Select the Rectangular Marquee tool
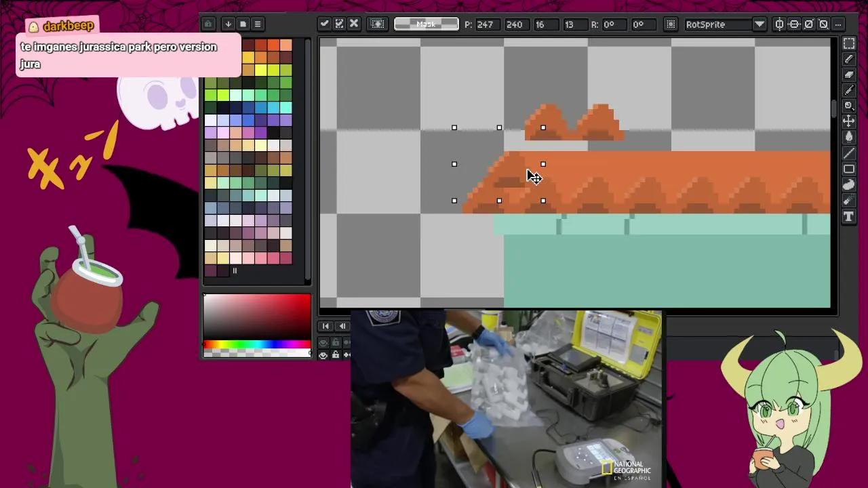868x488 pixels. tap(849, 43)
